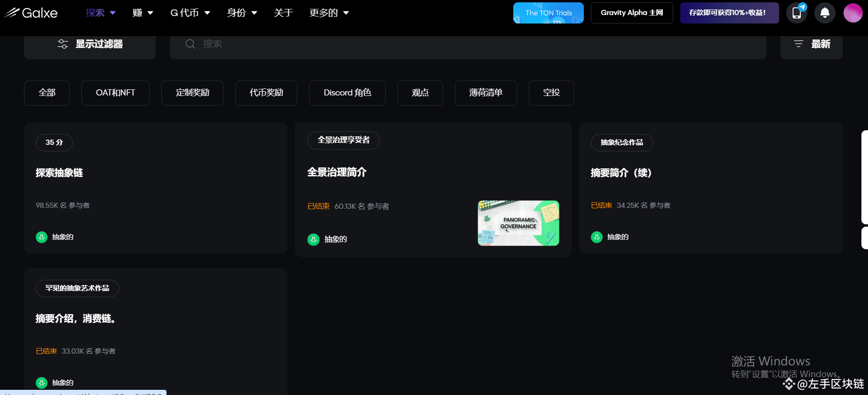868x395 pixels.
Task: Click the green creator icon under 探索抽象链
Action: pyautogui.click(x=41, y=237)
